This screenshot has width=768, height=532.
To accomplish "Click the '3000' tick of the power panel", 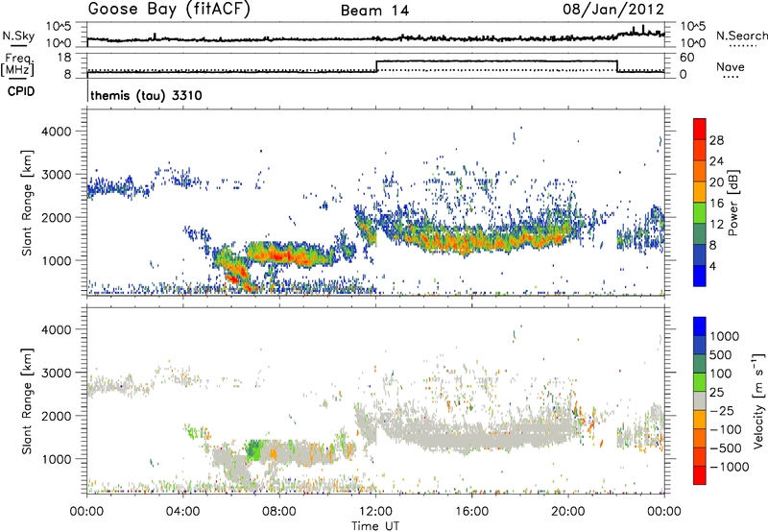I will [57, 175].
